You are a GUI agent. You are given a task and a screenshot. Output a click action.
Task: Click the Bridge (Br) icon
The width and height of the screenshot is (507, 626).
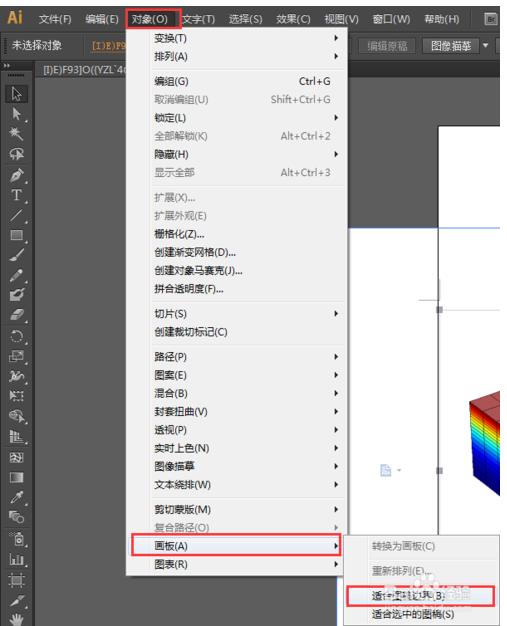point(491,19)
